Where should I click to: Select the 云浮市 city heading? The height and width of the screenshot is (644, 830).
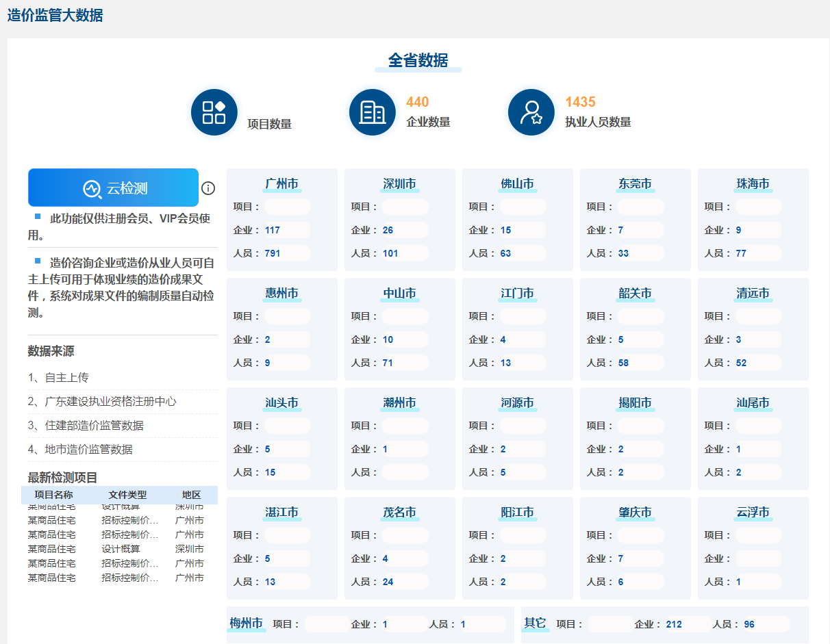pos(753,513)
